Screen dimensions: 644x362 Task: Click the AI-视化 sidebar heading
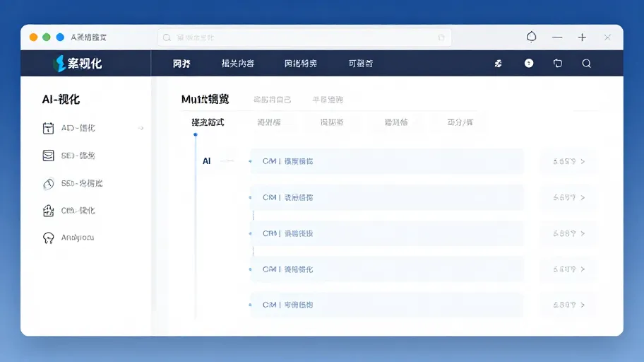pos(61,99)
